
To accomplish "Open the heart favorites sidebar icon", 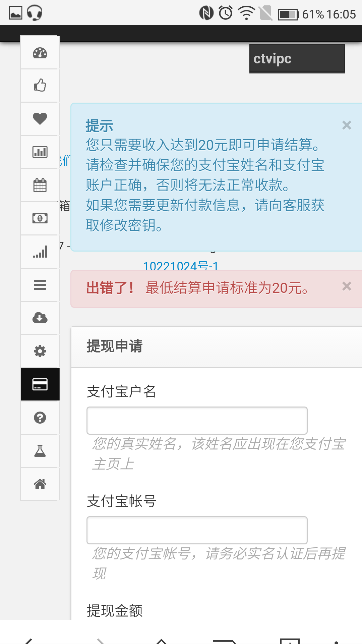I will coord(40,119).
